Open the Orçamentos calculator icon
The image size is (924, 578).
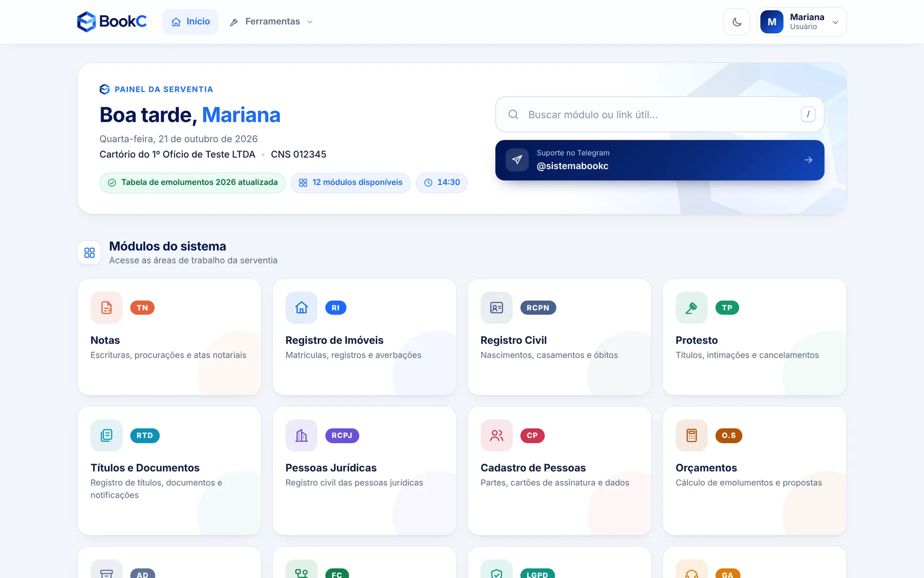pyautogui.click(x=691, y=436)
